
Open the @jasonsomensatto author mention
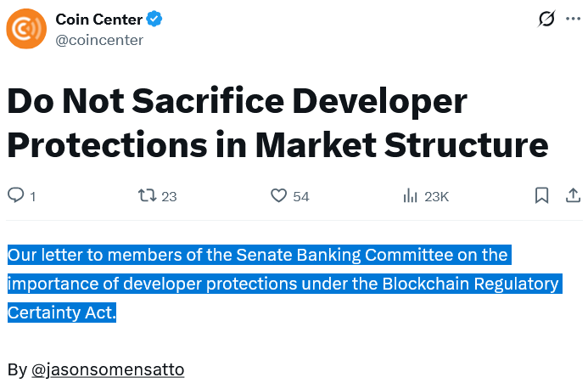[107, 370]
